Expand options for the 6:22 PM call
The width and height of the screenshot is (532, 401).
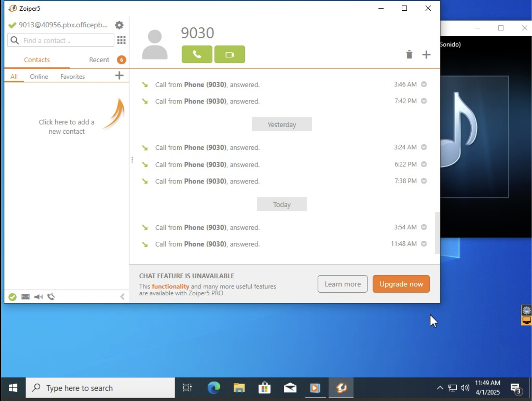coord(424,164)
